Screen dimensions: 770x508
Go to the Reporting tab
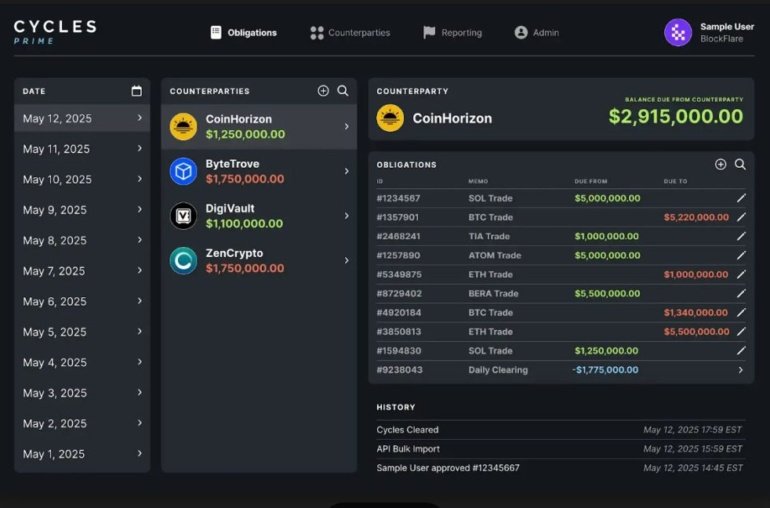(452, 32)
